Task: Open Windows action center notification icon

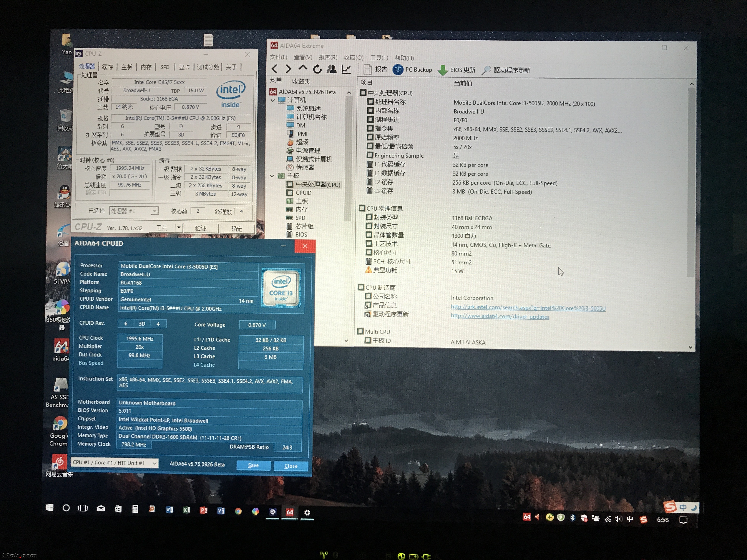Action: pyautogui.click(x=683, y=520)
